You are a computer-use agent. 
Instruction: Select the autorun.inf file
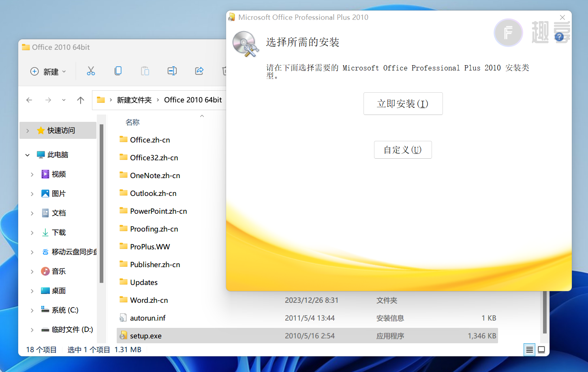click(x=148, y=318)
